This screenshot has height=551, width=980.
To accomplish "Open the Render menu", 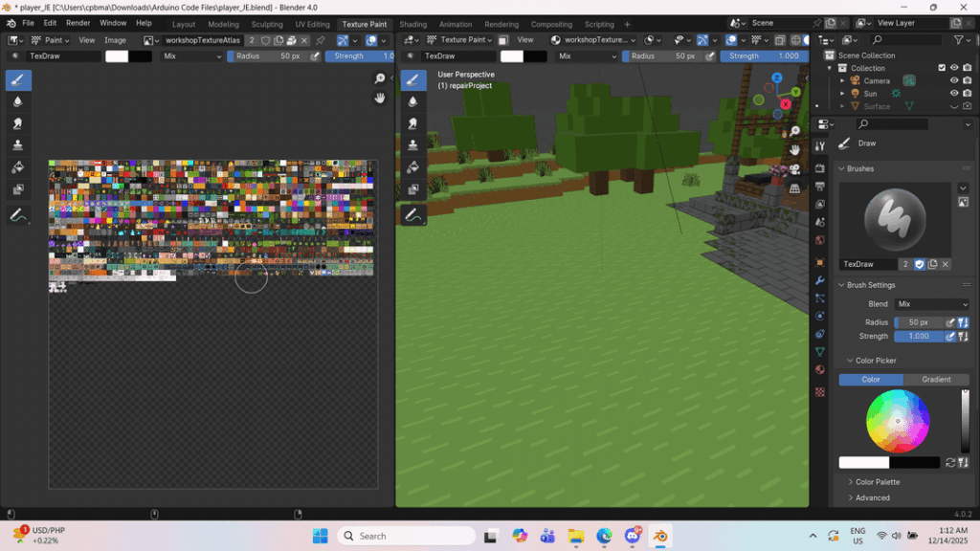I will point(78,22).
